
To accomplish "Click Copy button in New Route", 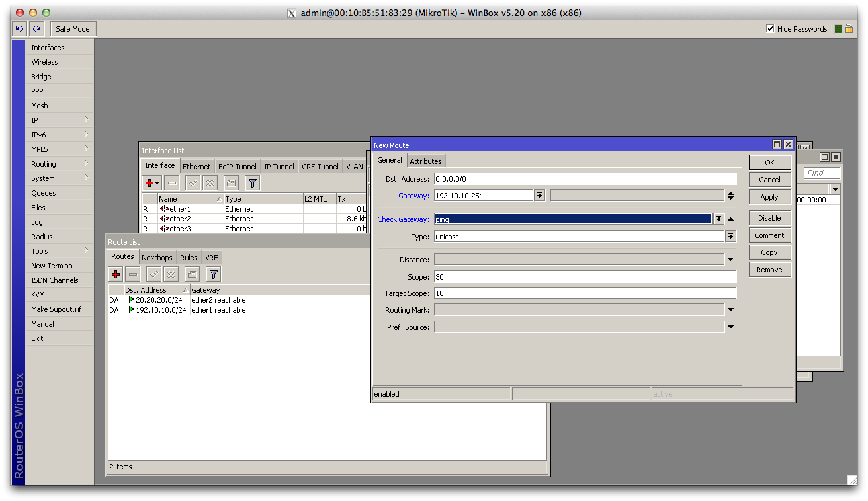I will (769, 252).
